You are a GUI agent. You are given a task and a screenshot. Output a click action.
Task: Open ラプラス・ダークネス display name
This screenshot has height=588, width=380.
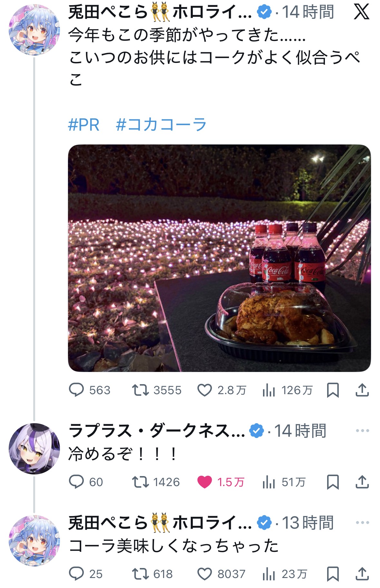(x=157, y=431)
